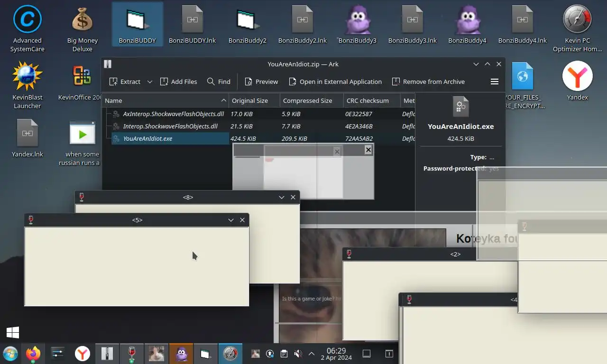Click Add Files in Ark toolbar
The height and width of the screenshot is (364, 607).
pyautogui.click(x=179, y=82)
